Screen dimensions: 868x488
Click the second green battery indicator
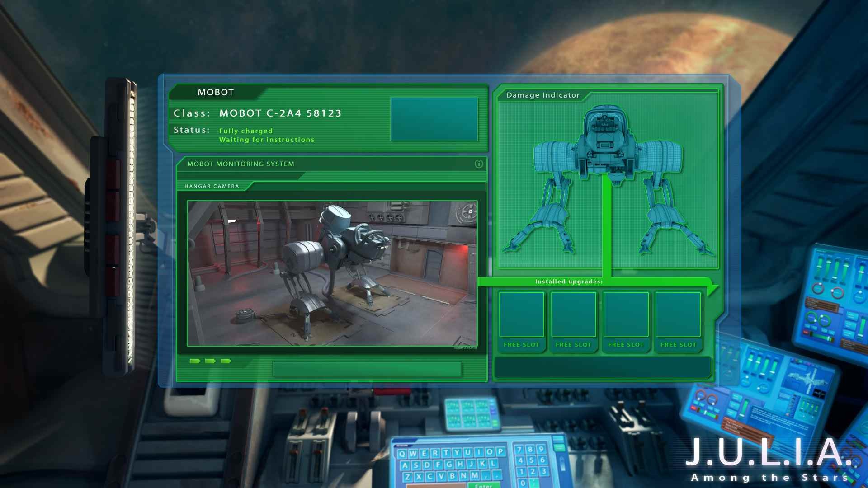click(x=210, y=361)
